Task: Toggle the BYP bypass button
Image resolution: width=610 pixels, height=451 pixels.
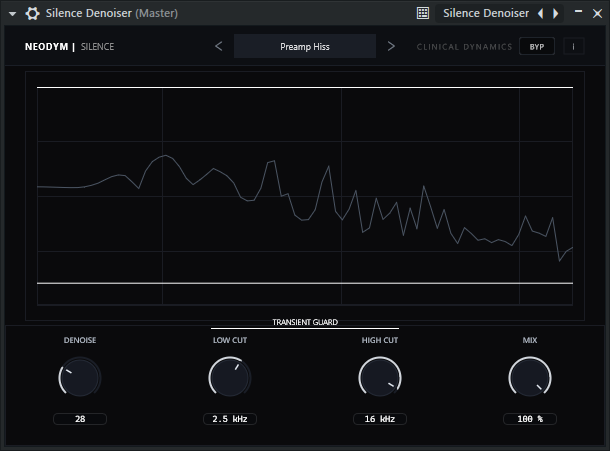Action: coord(537,47)
